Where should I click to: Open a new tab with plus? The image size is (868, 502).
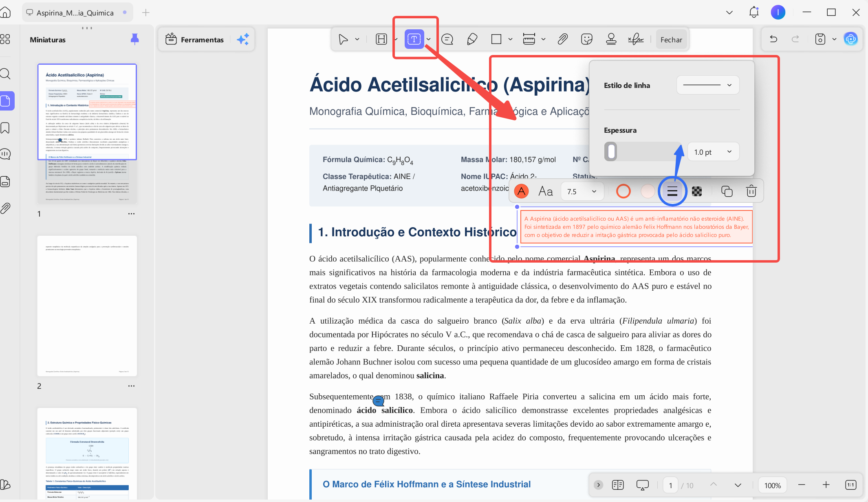145,13
